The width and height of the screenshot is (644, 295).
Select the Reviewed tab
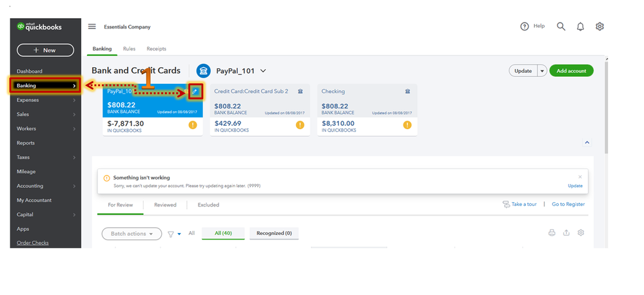pos(165,205)
